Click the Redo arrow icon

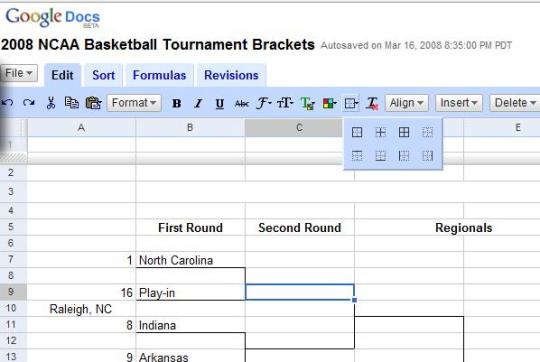coord(29,103)
